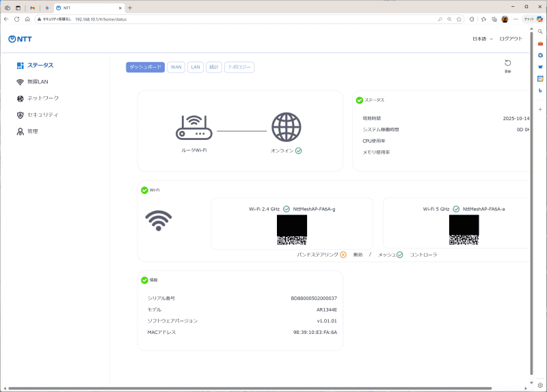The width and height of the screenshot is (547, 392).
Task: Click the browser profile avatar
Action: (x=505, y=19)
